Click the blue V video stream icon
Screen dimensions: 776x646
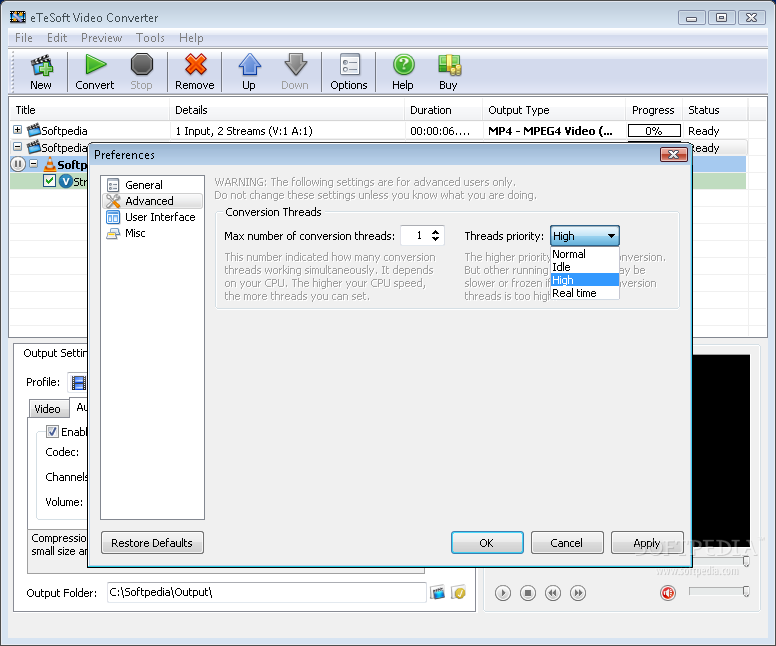coord(66,181)
